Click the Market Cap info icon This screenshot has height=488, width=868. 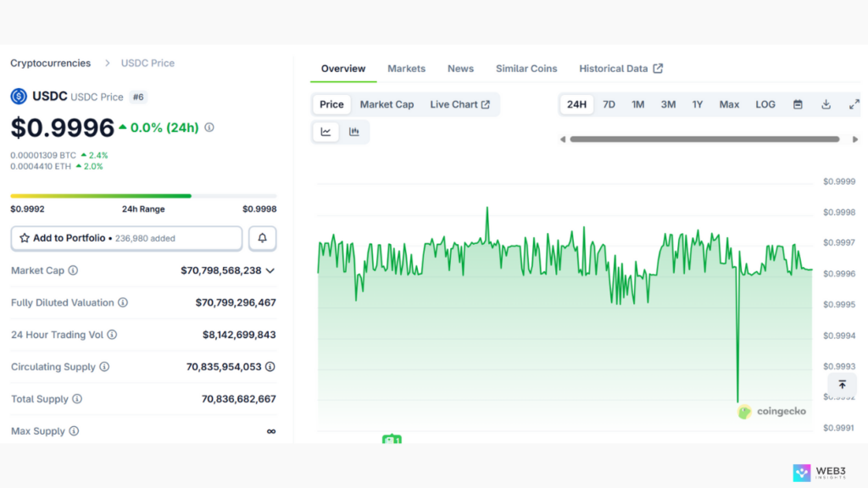73,270
